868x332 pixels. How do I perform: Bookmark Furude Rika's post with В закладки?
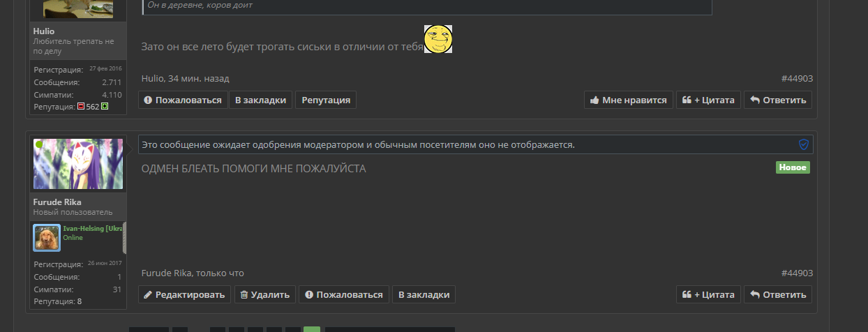(x=424, y=294)
